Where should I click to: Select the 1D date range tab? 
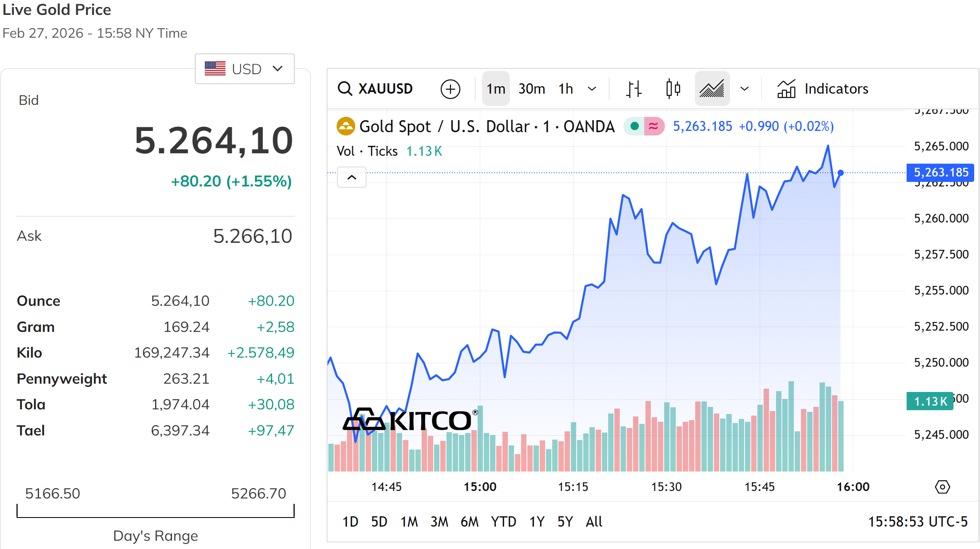coord(350,522)
